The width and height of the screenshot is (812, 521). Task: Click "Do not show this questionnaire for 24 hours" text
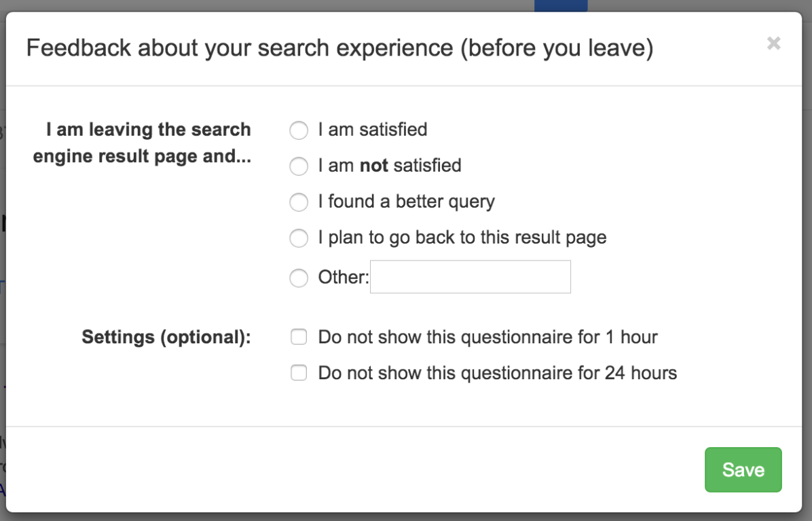coord(497,373)
